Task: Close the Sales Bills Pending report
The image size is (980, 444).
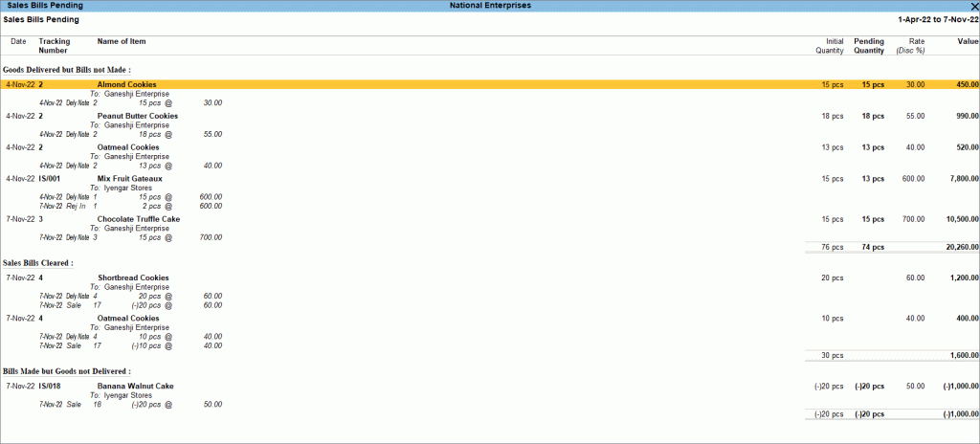Action: (973, 5)
